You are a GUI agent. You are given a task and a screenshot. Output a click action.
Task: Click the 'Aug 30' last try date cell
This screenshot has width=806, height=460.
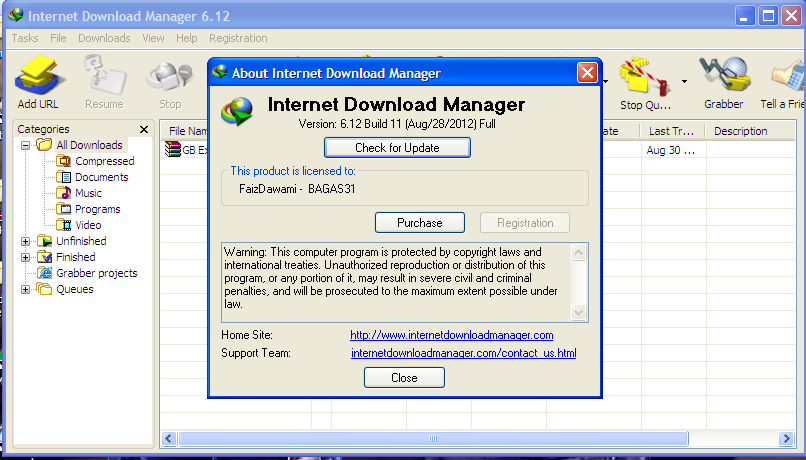pyautogui.click(x=671, y=150)
